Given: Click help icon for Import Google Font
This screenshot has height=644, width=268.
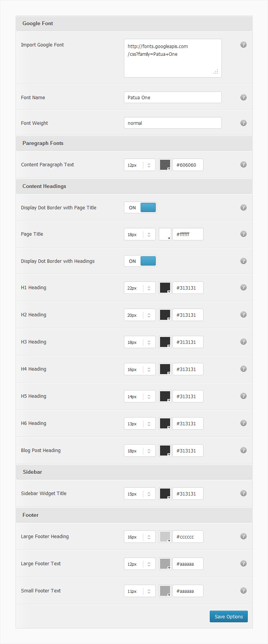Looking at the screenshot, I should [x=244, y=45].
